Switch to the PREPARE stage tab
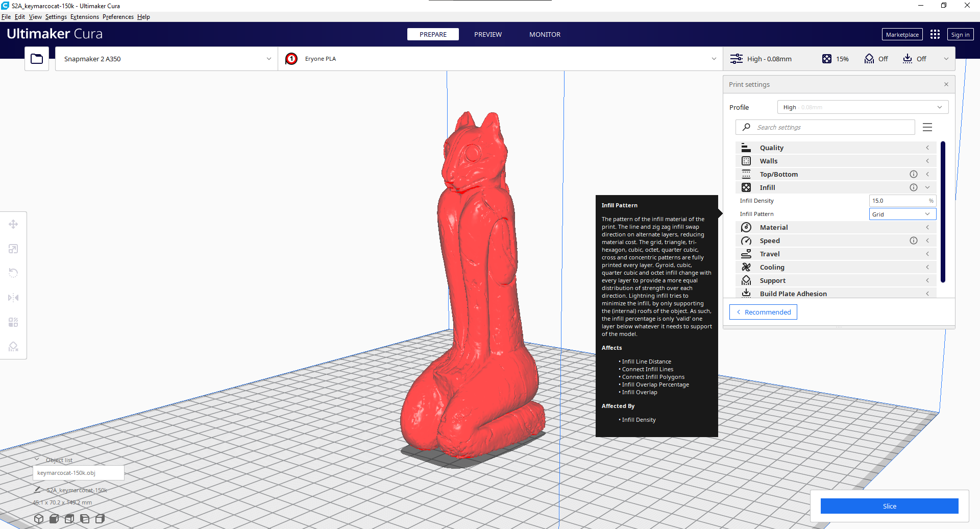 433,34
